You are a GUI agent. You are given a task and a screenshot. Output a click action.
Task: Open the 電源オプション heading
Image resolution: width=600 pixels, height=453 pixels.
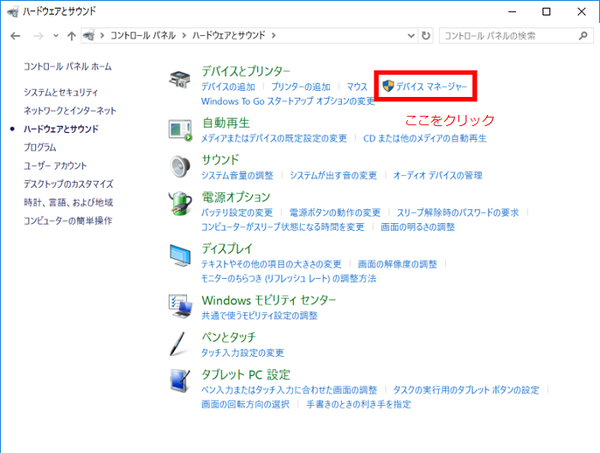click(236, 197)
